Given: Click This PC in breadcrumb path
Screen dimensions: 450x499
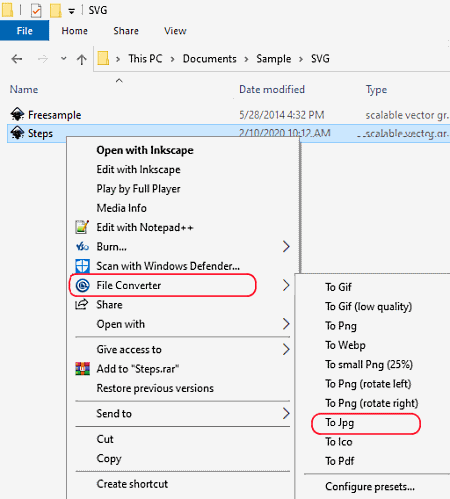Looking at the screenshot, I should click(x=145, y=59).
